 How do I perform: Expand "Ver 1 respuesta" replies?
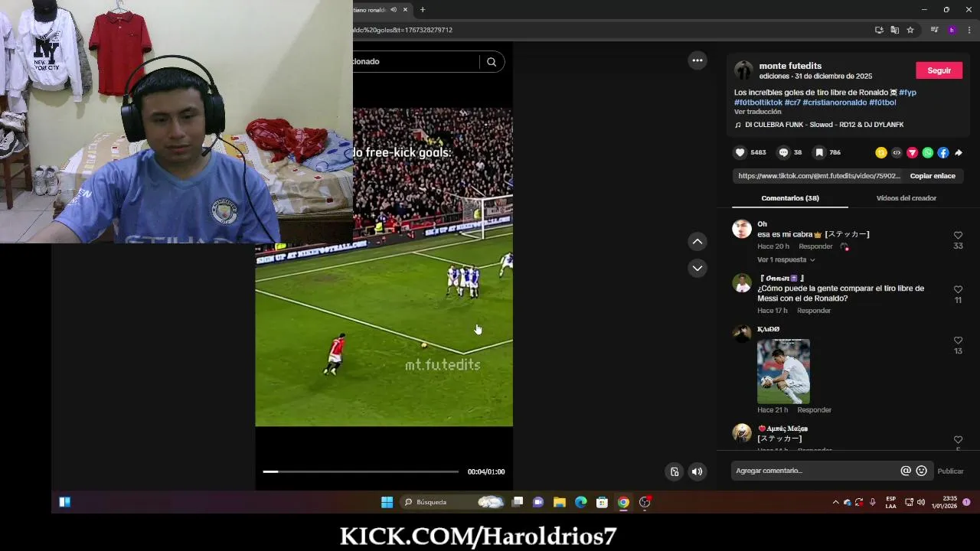click(x=786, y=259)
